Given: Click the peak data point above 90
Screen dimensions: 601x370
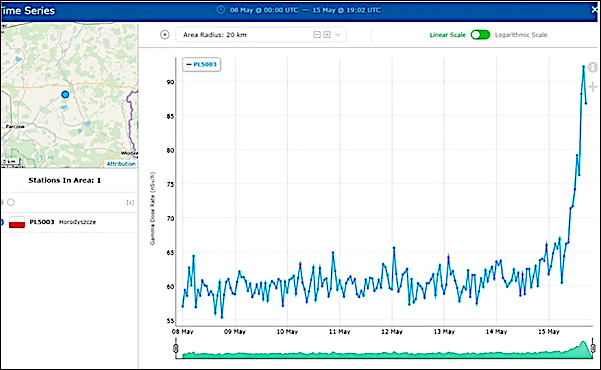Looking at the screenshot, I should [583, 66].
